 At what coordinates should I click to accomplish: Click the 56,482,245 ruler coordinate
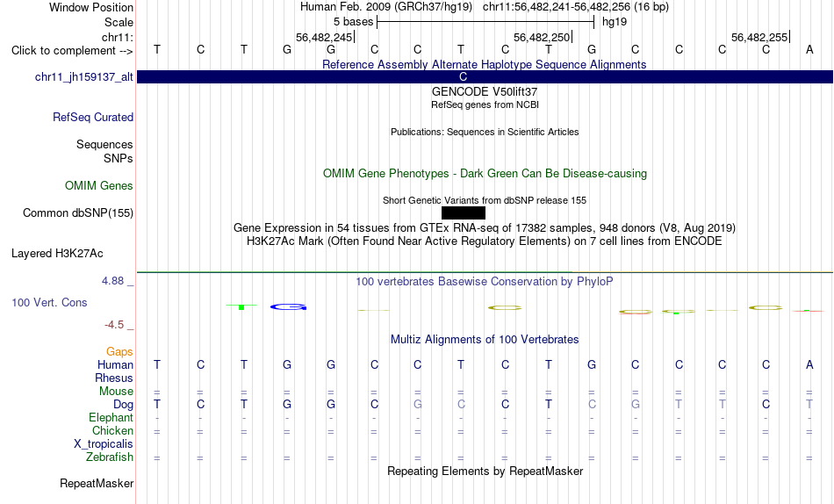click(x=325, y=37)
